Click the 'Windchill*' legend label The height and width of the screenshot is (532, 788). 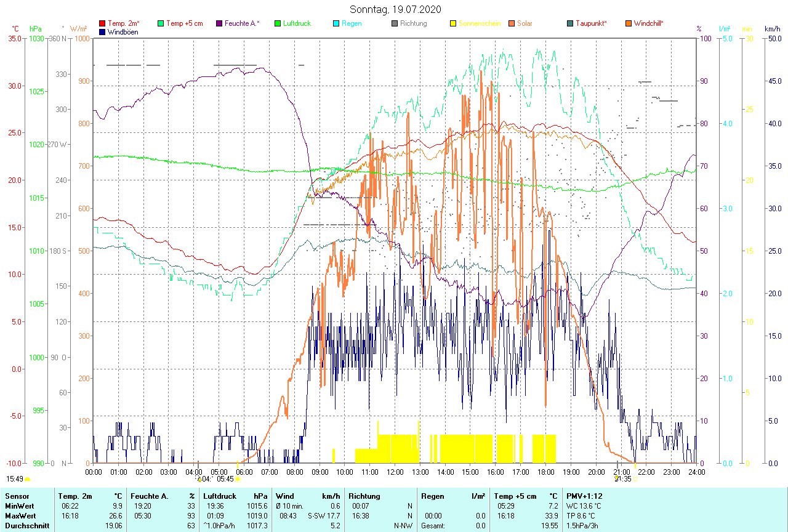tap(649, 23)
